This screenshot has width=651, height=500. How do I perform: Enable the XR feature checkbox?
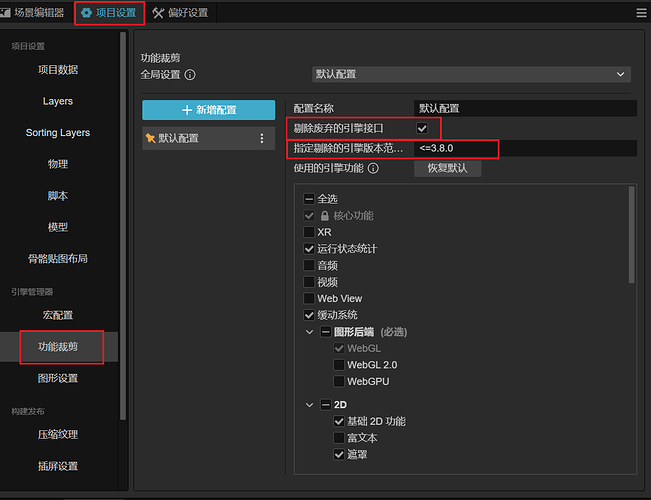point(309,232)
